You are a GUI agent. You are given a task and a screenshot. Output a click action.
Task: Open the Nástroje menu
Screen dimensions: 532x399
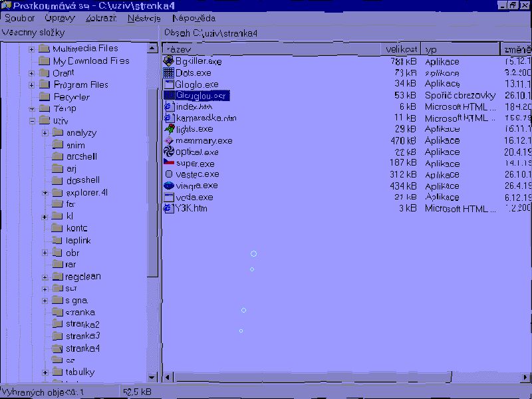[x=144, y=19]
